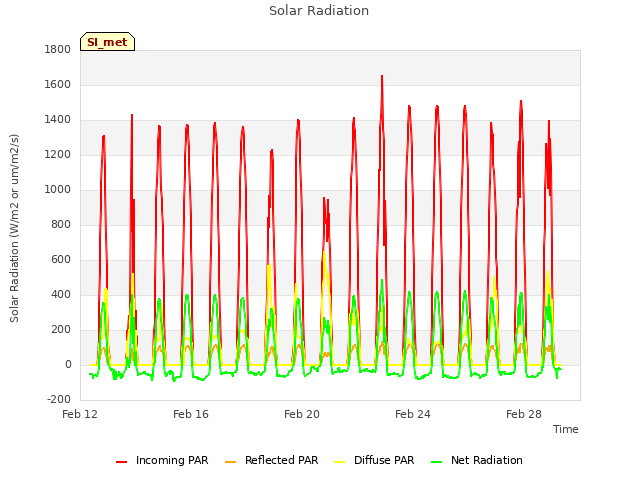Toggle the Diffuse PAR legend entry
The width and height of the screenshot is (640, 480).
(374, 460)
